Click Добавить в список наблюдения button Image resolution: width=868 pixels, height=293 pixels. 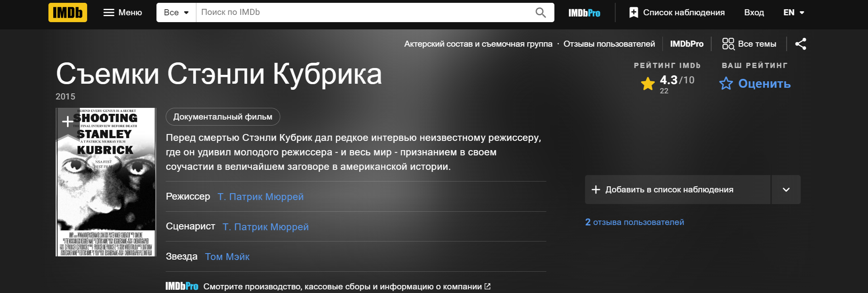click(678, 190)
